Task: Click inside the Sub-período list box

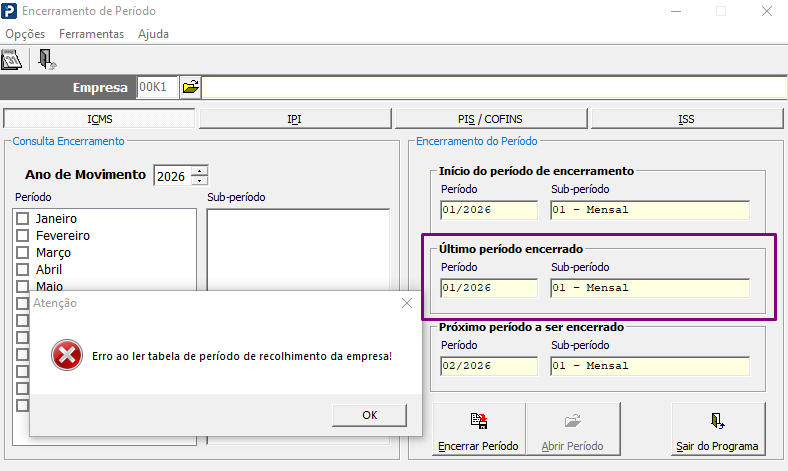Action: 299,249
